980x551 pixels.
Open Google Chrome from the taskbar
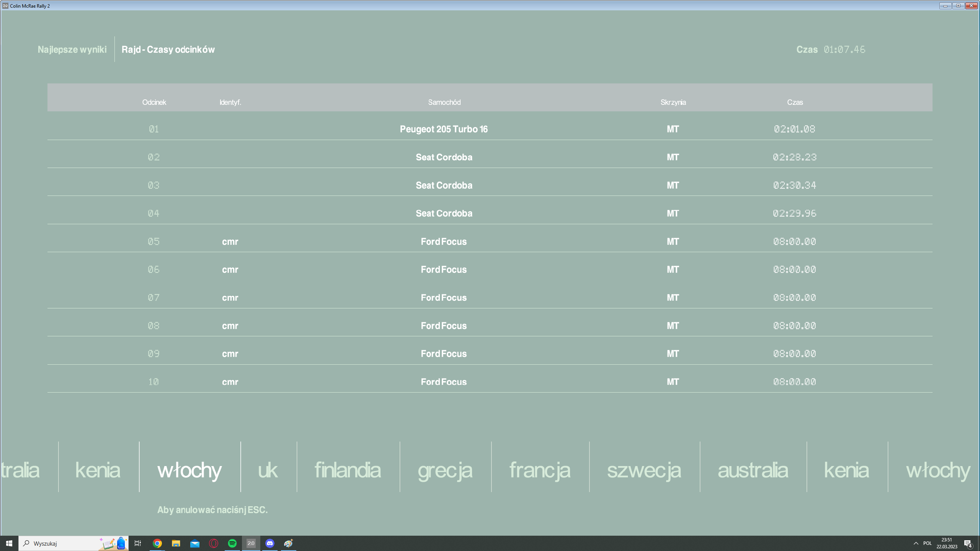pyautogui.click(x=157, y=543)
